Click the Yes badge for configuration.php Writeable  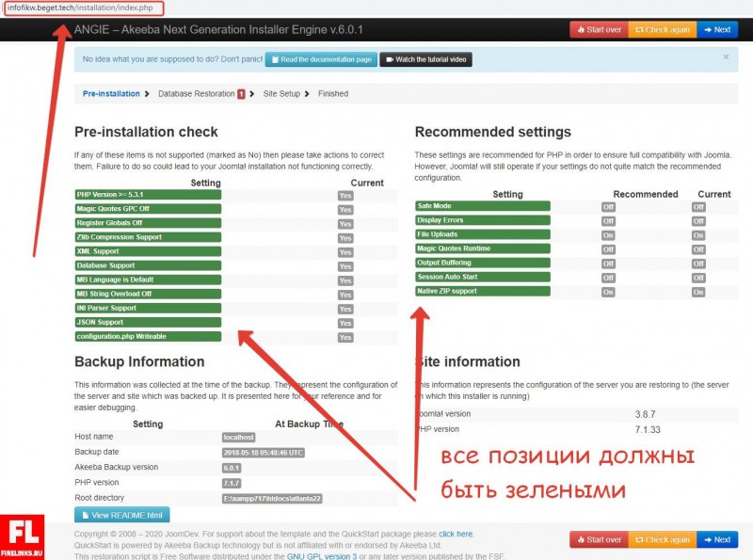345,338
